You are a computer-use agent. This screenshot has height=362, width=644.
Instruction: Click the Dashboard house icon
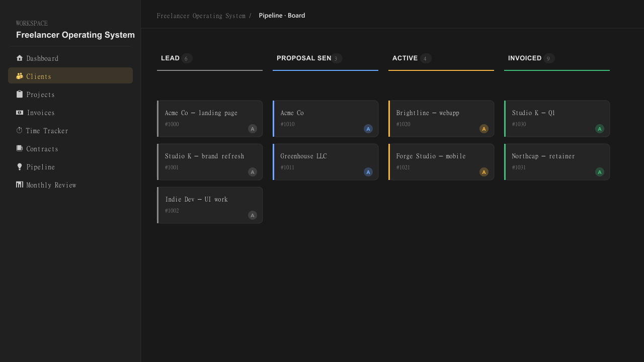20,58
